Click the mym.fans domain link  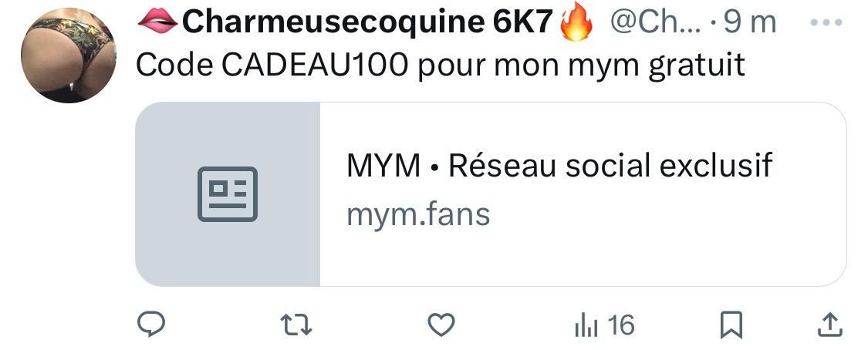(x=418, y=215)
